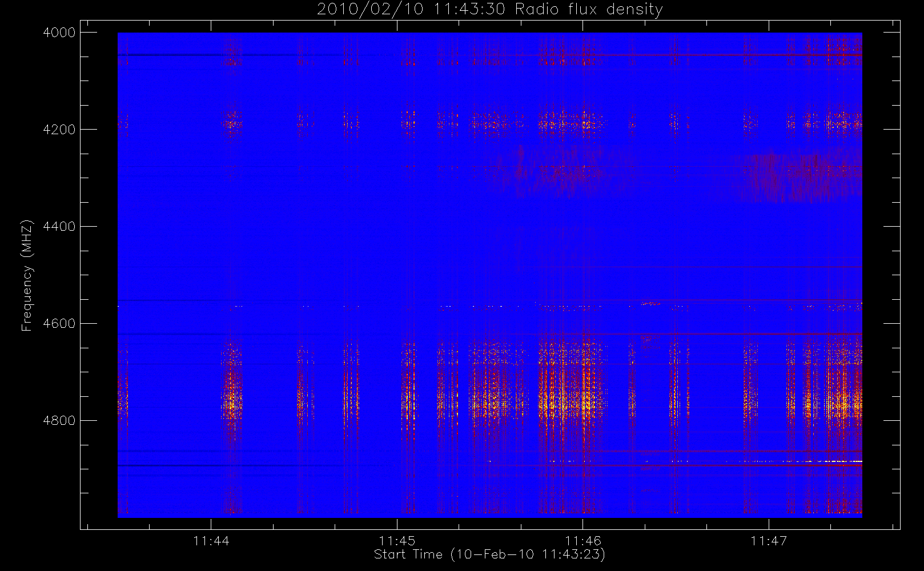Click the 4000 frequency tick label

click(59, 33)
